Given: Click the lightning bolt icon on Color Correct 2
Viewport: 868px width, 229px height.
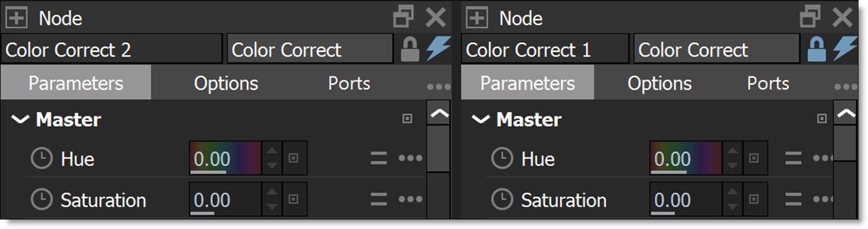Looking at the screenshot, I should [438, 49].
